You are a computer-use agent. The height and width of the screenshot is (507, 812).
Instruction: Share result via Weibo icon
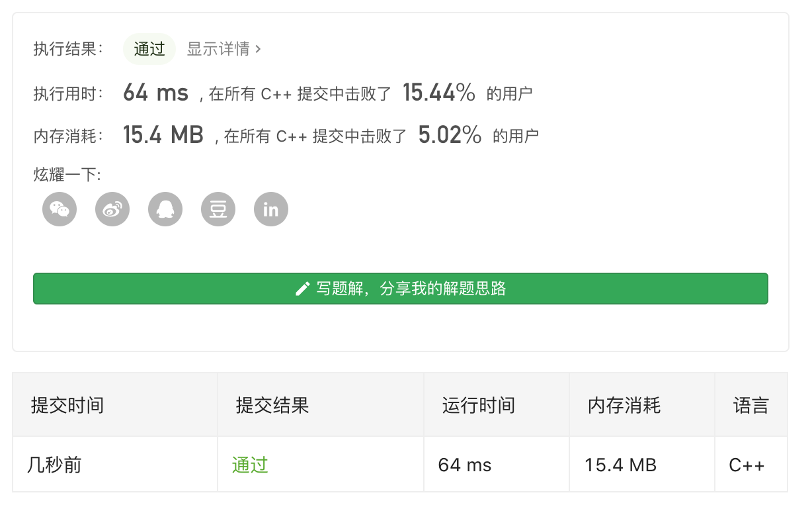click(112, 209)
